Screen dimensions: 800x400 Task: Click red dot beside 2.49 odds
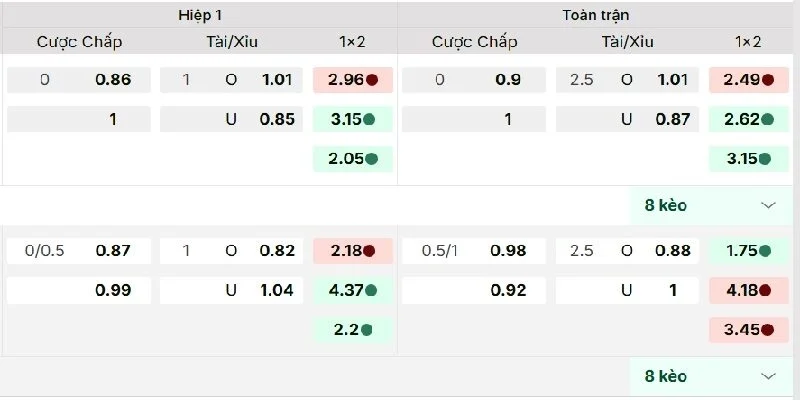point(767,81)
